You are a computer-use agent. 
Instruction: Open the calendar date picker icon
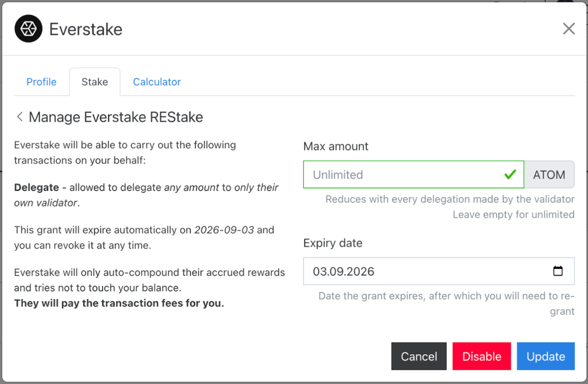(x=558, y=271)
